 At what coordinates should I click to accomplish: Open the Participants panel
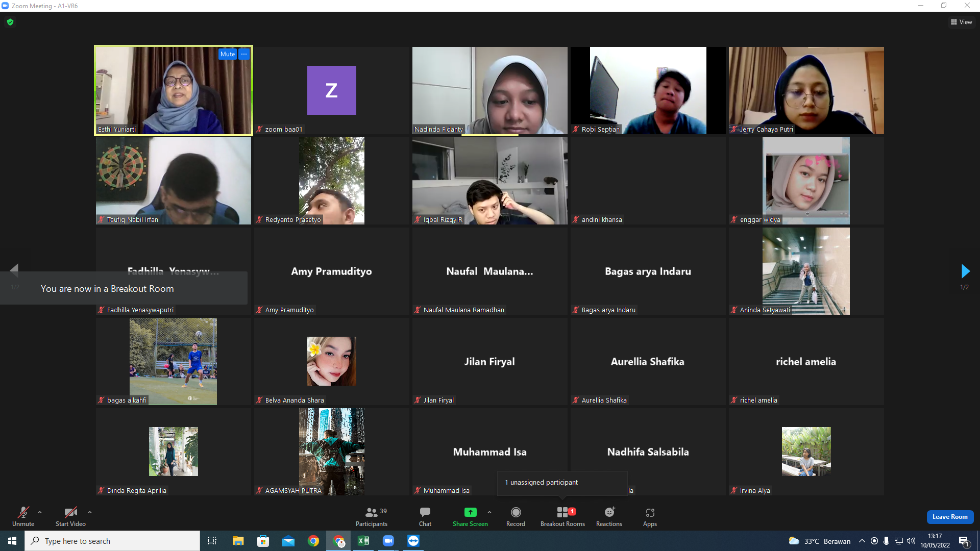[372, 516]
